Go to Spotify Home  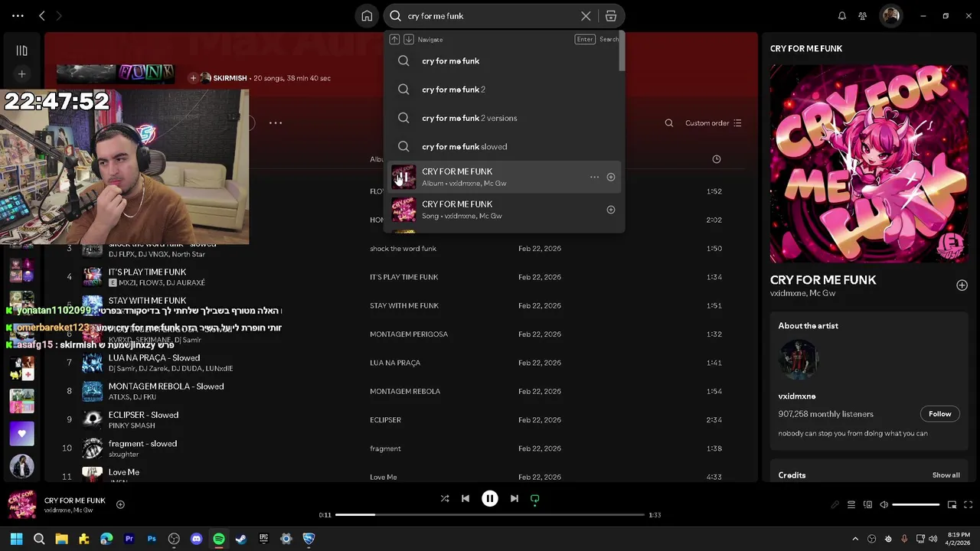(x=367, y=15)
